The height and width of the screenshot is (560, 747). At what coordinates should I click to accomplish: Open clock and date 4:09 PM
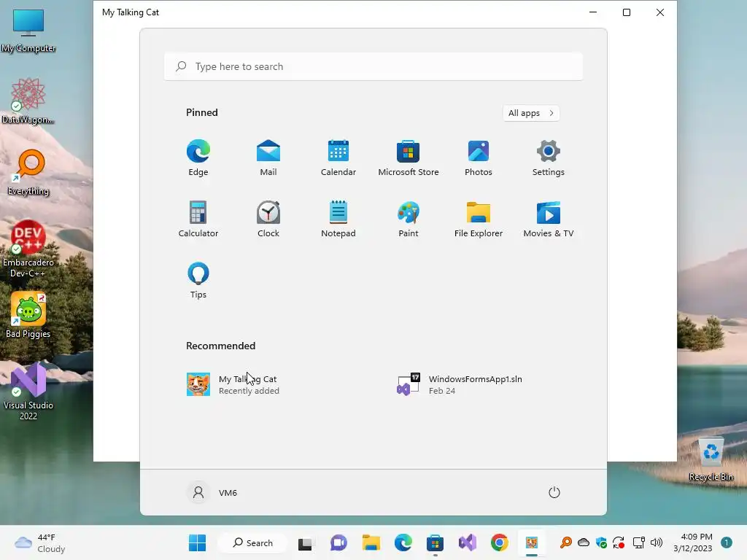[x=693, y=542]
